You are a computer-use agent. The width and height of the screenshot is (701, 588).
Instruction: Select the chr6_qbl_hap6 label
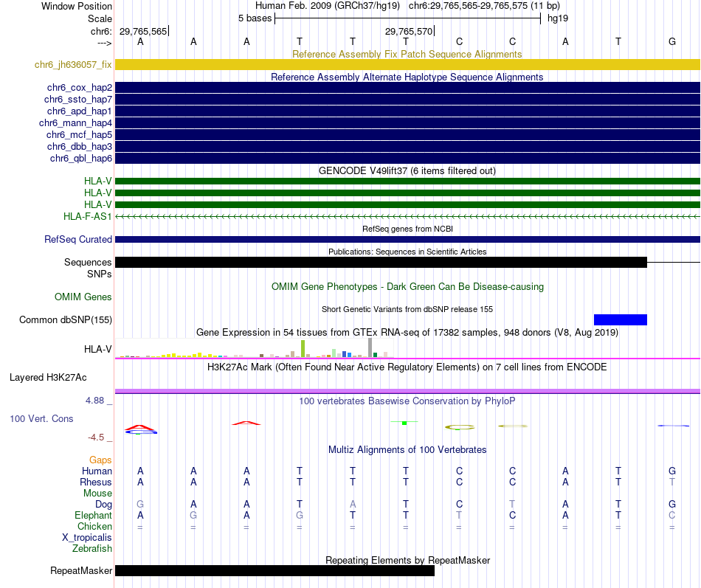coord(81,159)
